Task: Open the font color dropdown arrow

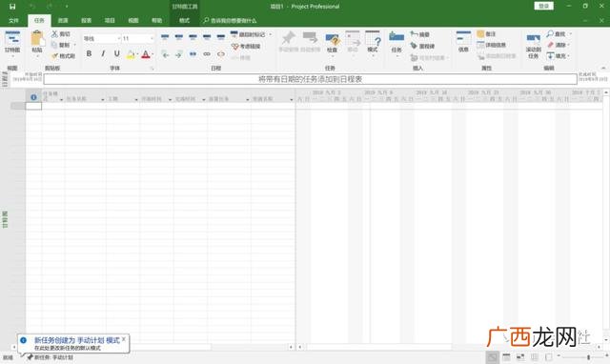Action: 152,54
